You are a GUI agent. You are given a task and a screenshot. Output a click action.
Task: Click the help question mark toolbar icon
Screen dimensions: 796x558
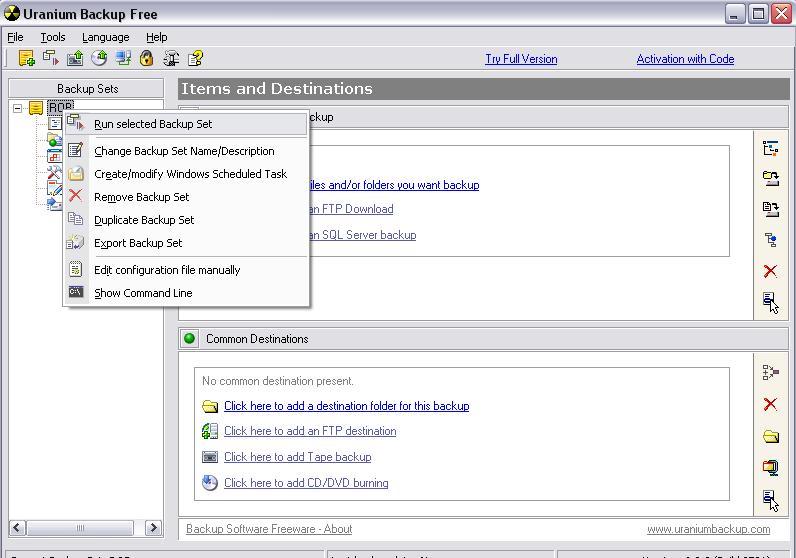[195, 58]
